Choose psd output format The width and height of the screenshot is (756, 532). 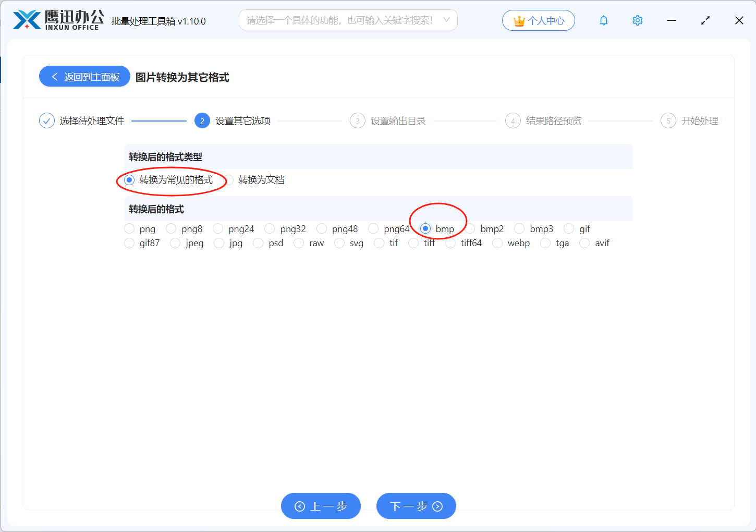click(258, 243)
